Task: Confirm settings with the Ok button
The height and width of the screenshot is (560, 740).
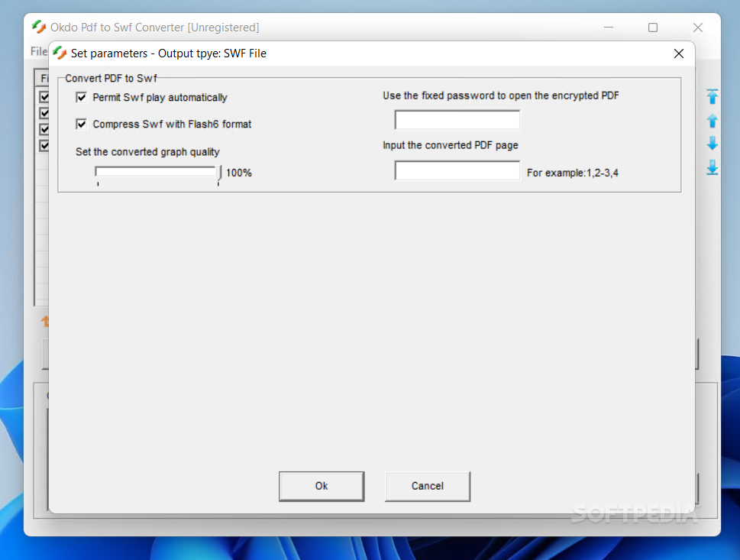Action: (x=322, y=486)
